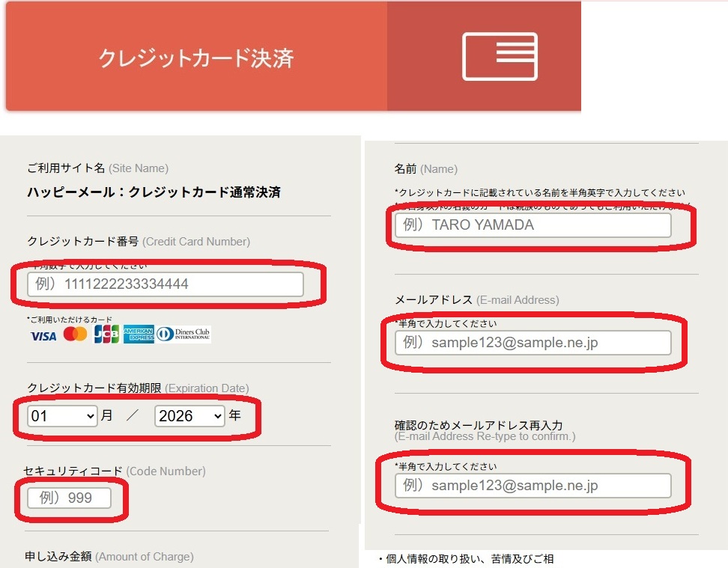Viewport: 728px width, 568px height.
Task: Click the 申し込み金額 Amount of Charge label
Action: 60,556
